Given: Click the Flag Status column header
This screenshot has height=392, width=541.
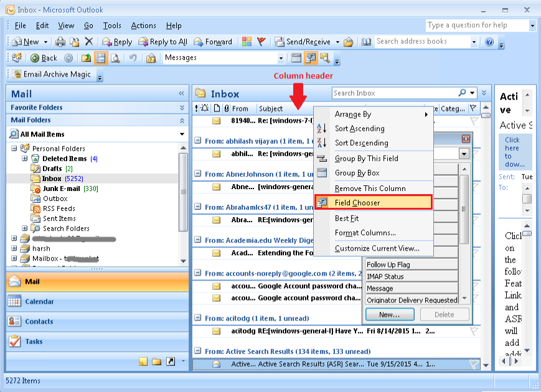Looking at the screenshot, I should 473,108.
